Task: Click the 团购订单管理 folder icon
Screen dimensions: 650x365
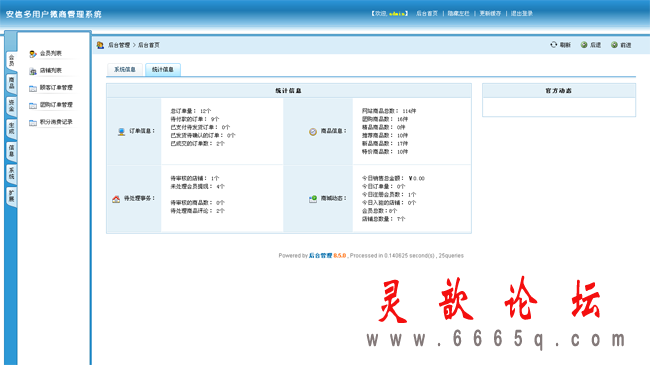Action: [33, 105]
